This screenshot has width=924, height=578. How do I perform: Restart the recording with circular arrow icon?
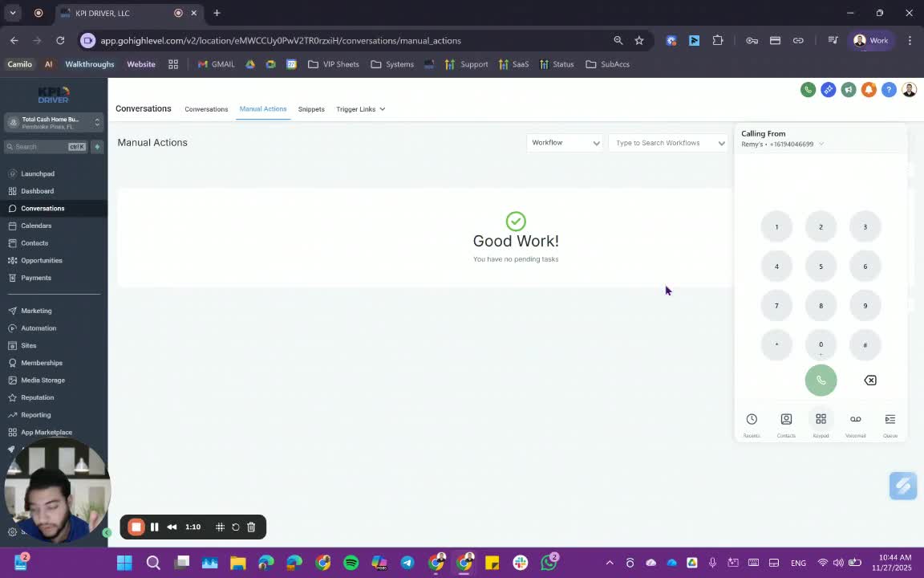(x=236, y=527)
